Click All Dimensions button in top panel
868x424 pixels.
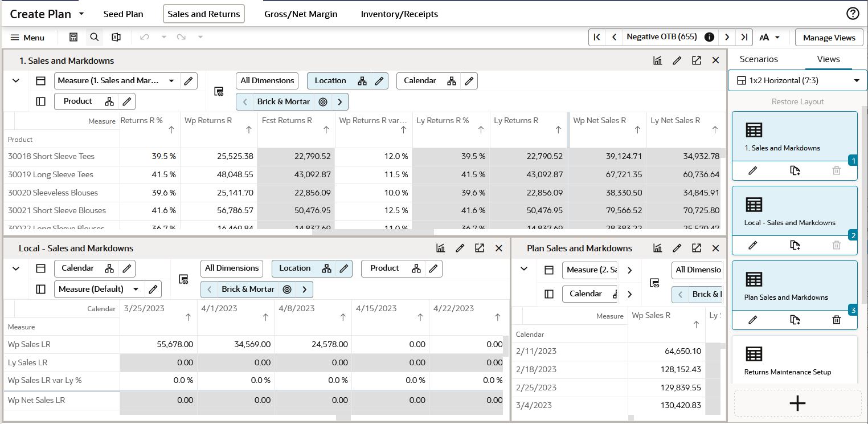(x=267, y=80)
